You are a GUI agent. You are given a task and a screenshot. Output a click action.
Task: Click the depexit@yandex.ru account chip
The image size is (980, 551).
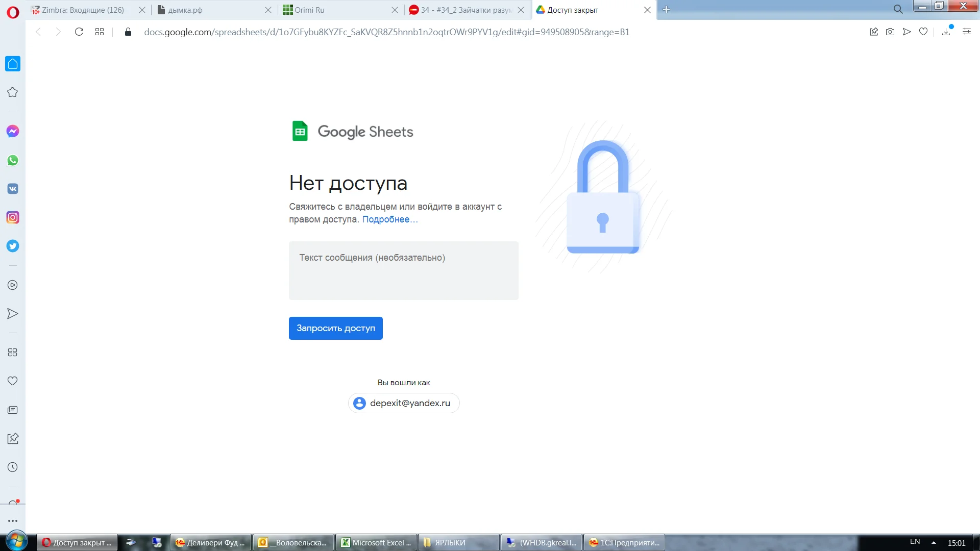(403, 403)
